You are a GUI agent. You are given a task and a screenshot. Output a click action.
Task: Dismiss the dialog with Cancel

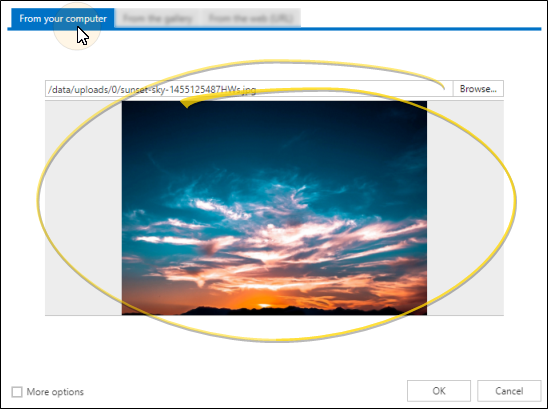[509, 391]
